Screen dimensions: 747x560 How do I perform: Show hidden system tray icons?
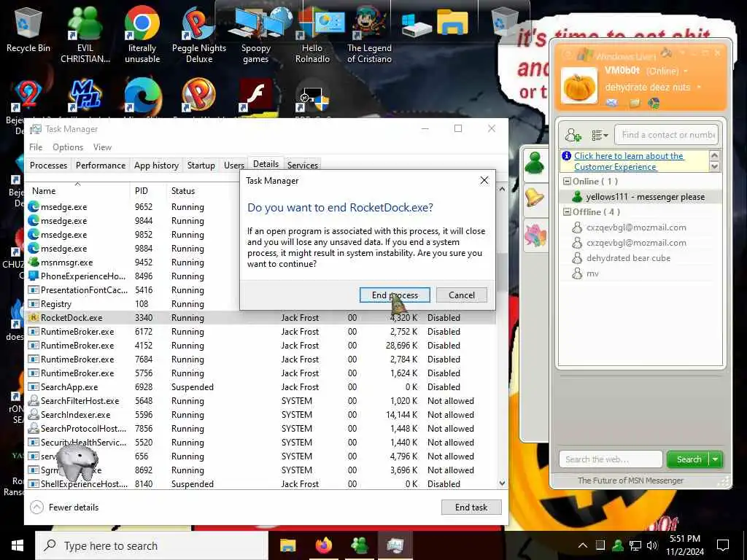pyautogui.click(x=583, y=545)
